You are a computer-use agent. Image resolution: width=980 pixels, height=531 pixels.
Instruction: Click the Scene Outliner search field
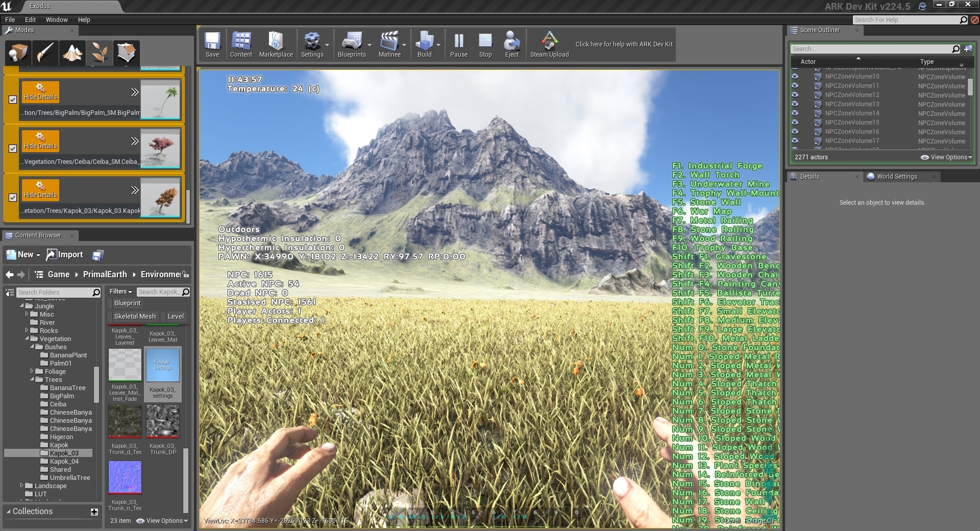pos(875,49)
